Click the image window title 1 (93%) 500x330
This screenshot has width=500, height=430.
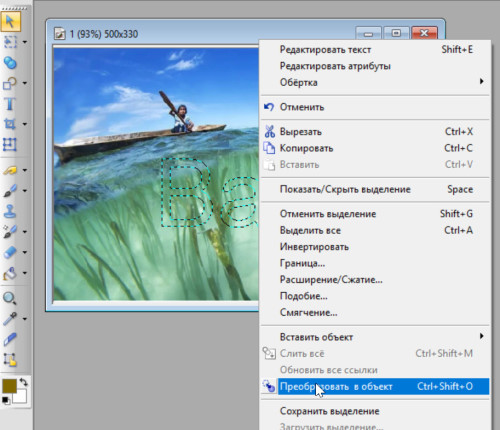pos(104,34)
